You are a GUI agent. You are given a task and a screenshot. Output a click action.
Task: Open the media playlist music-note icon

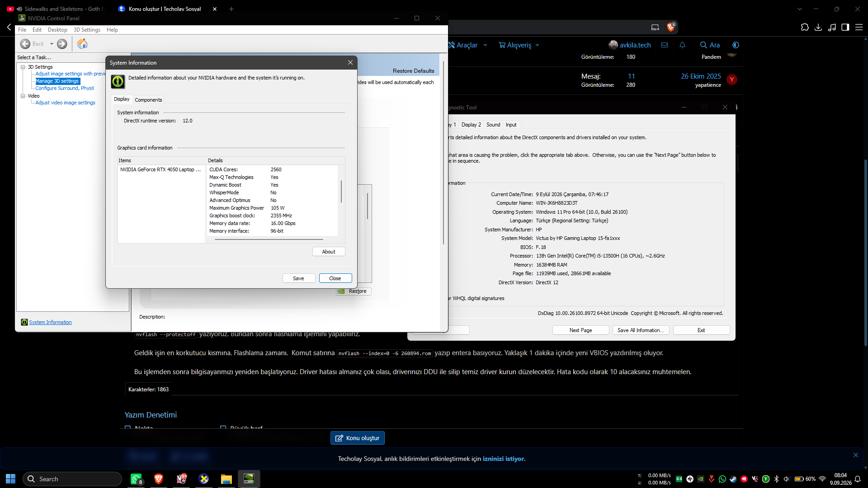pos(832,27)
